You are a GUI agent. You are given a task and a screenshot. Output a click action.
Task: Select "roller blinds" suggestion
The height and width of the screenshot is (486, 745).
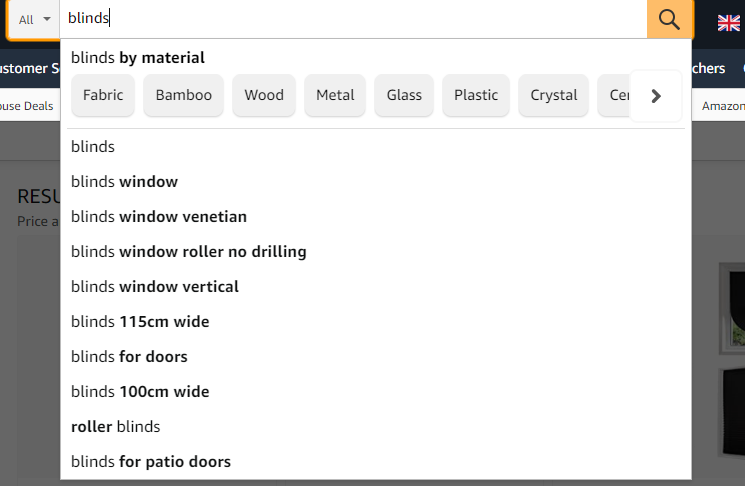click(376, 427)
